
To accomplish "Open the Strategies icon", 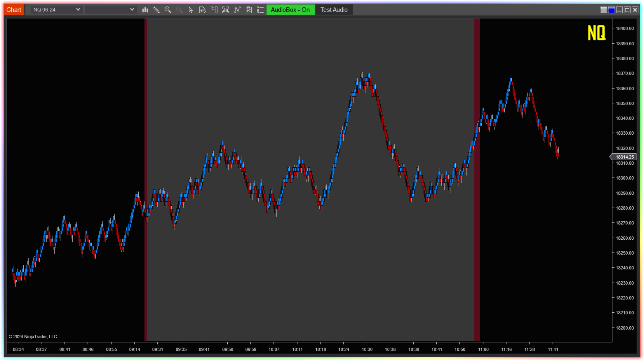I will [x=249, y=10].
